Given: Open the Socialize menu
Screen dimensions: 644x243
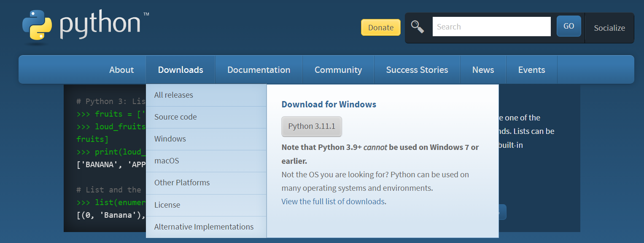Looking at the screenshot, I should click(x=609, y=28).
